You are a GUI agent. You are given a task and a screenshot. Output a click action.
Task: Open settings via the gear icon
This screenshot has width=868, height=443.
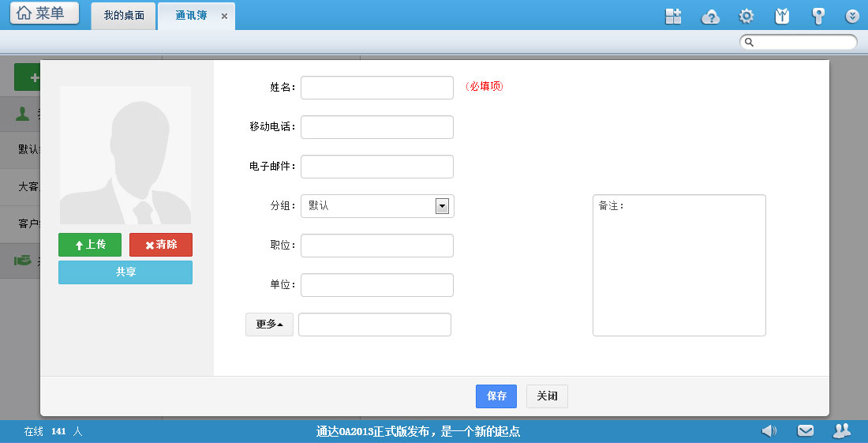pyautogui.click(x=746, y=16)
